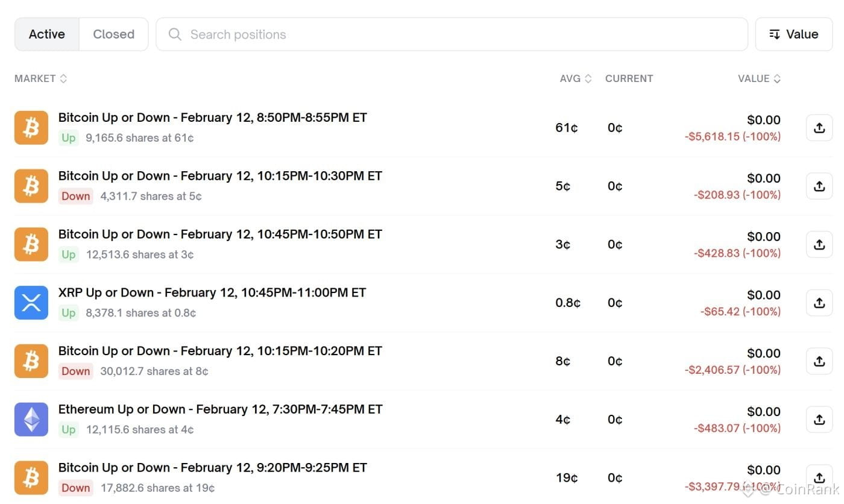Click the XRP logo icon

point(31,303)
